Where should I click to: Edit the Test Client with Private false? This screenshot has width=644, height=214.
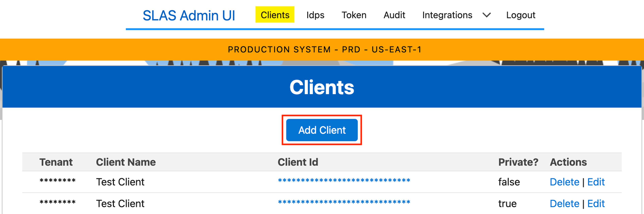coord(596,182)
